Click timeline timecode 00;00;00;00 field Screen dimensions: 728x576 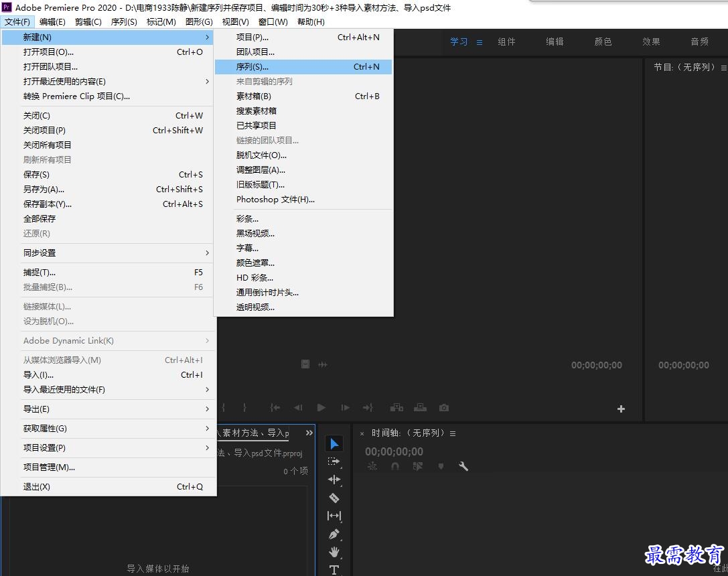pyautogui.click(x=394, y=451)
